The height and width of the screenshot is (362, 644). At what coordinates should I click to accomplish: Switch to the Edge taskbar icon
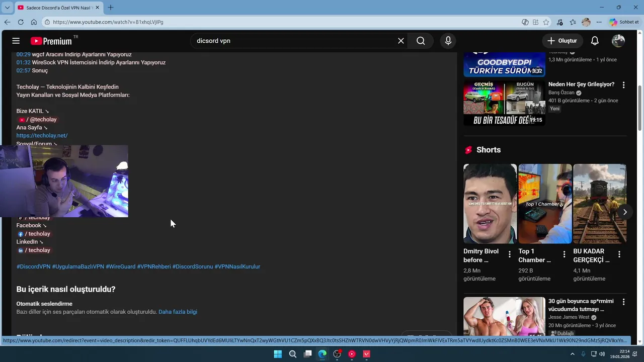tap(322, 354)
